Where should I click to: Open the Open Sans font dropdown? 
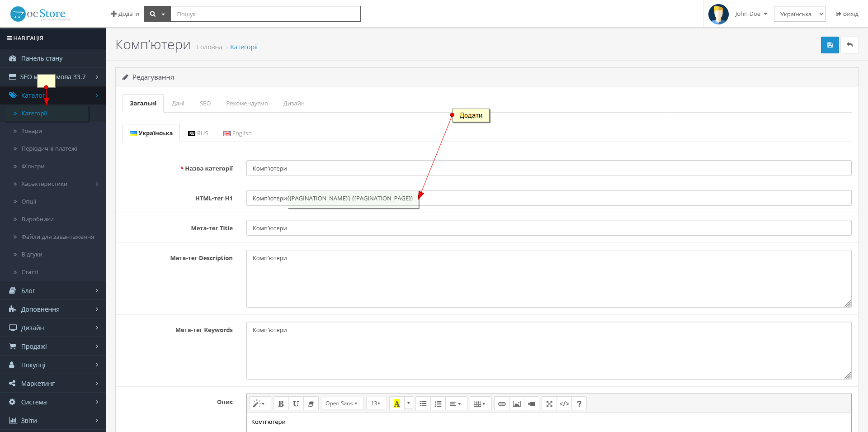(342, 404)
